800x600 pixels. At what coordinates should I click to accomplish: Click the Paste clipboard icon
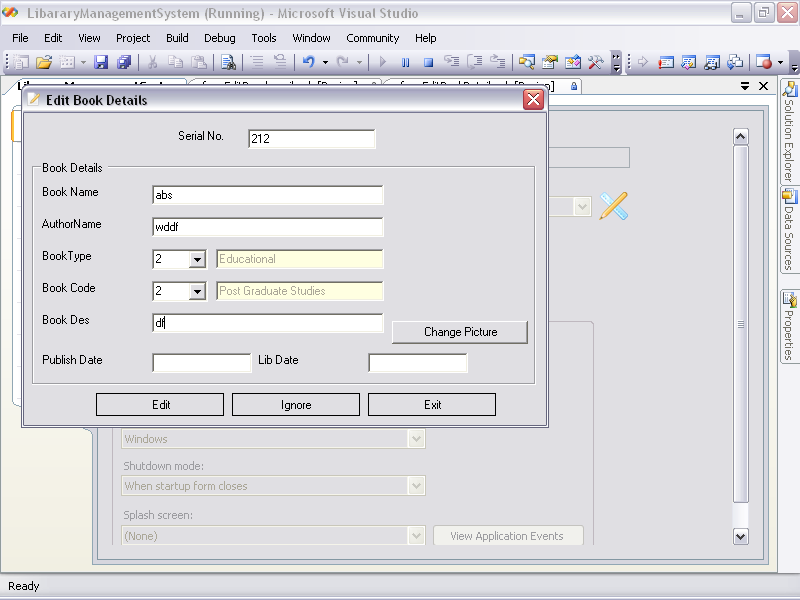click(x=198, y=62)
